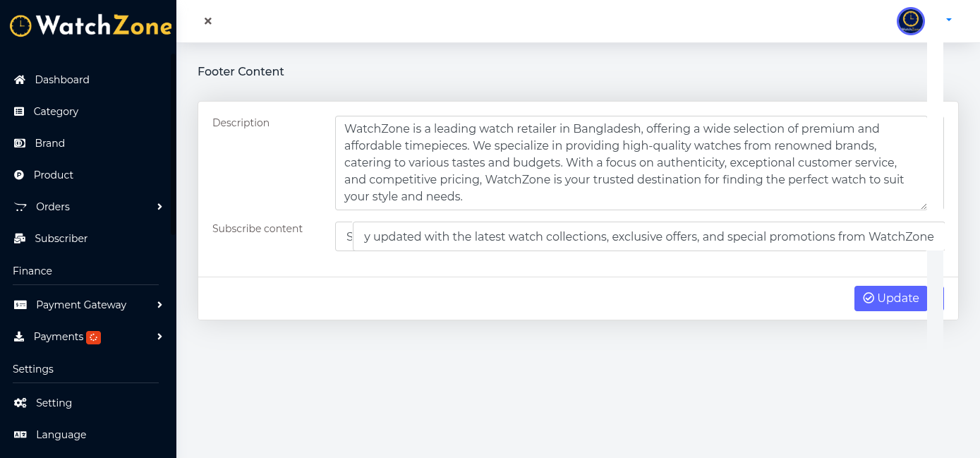Click the Brand icon in sidebar
The width and height of the screenshot is (980, 458).
click(20, 143)
